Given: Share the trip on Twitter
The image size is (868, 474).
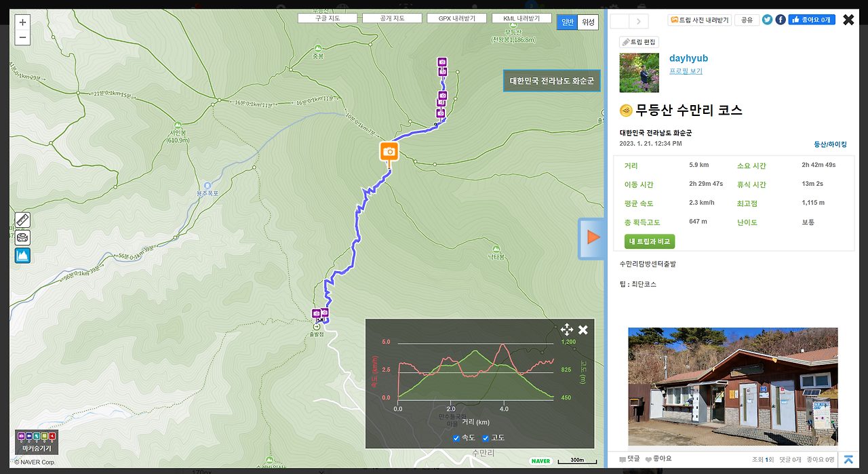Looking at the screenshot, I should click(767, 20).
